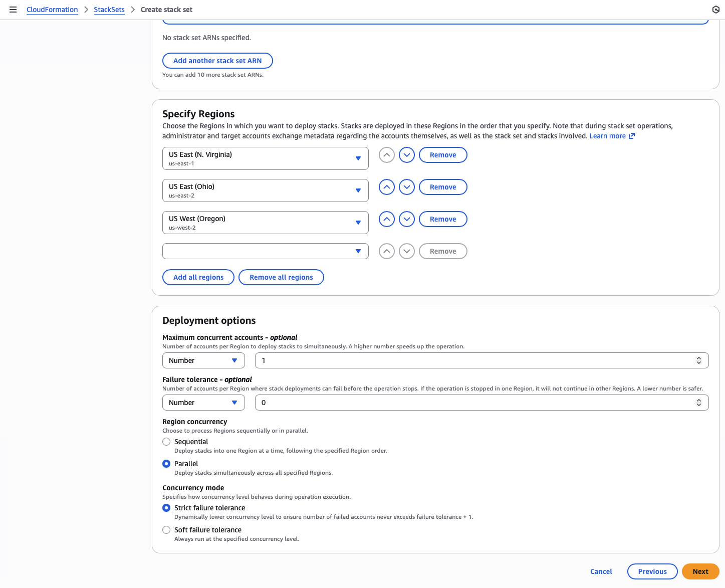Choose Soft failure tolerance mode
Image resolution: width=725 pixels, height=588 pixels.
coord(166,530)
